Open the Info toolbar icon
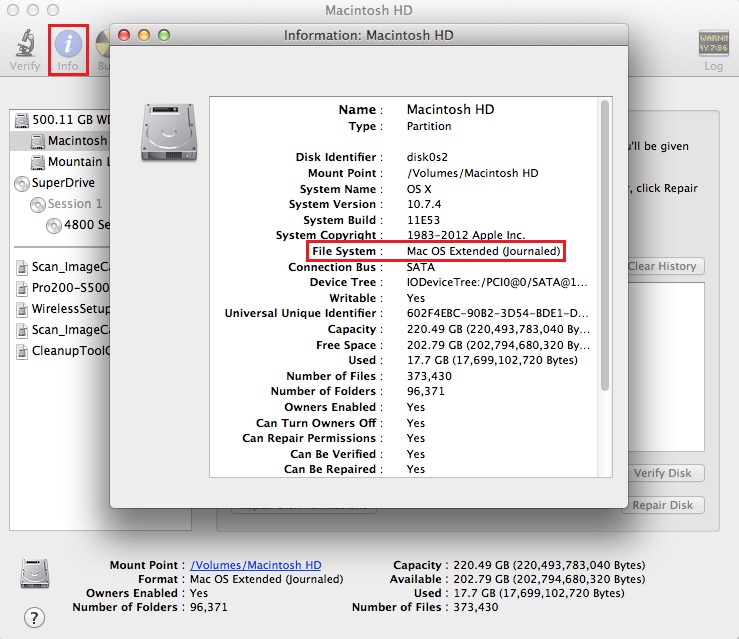739x639 pixels. (x=68, y=43)
